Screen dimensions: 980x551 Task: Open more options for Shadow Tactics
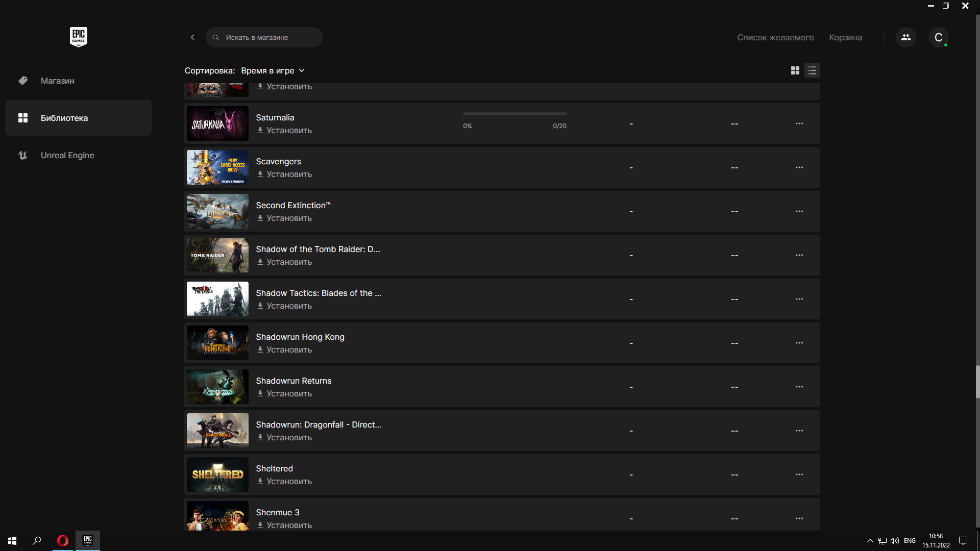pyautogui.click(x=799, y=299)
